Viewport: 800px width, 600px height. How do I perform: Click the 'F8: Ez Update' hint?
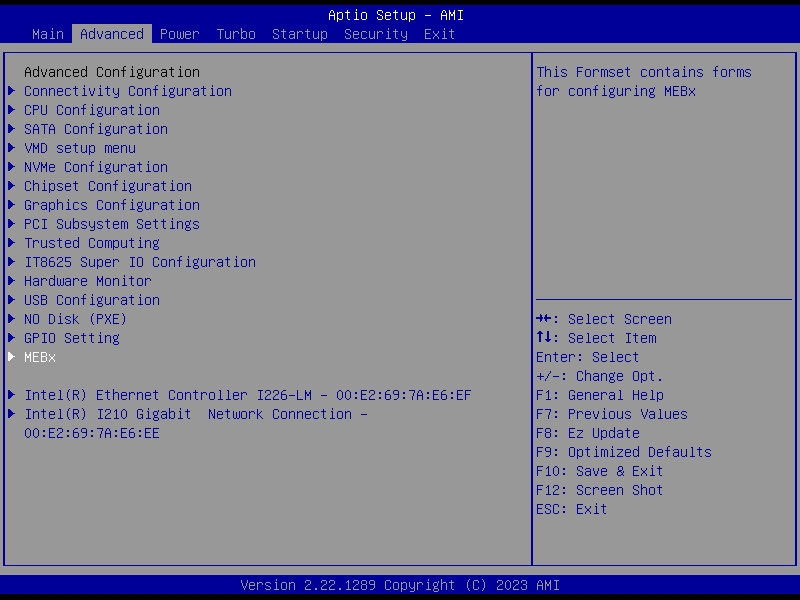tap(588, 433)
